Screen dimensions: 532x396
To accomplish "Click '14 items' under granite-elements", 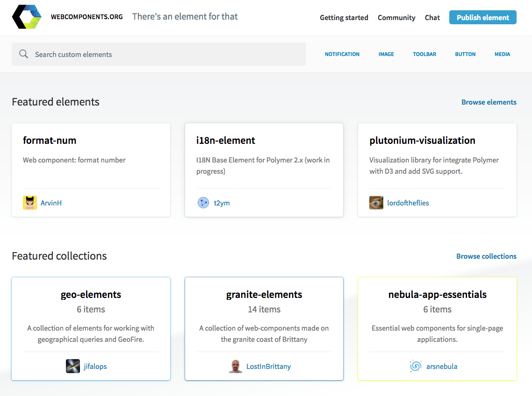I will tap(264, 309).
